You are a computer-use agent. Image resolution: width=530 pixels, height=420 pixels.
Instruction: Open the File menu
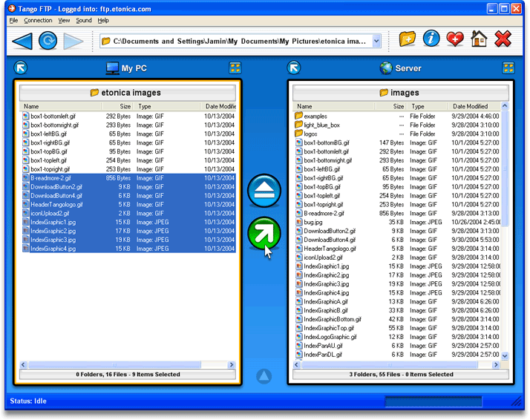pyautogui.click(x=13, y=20)
